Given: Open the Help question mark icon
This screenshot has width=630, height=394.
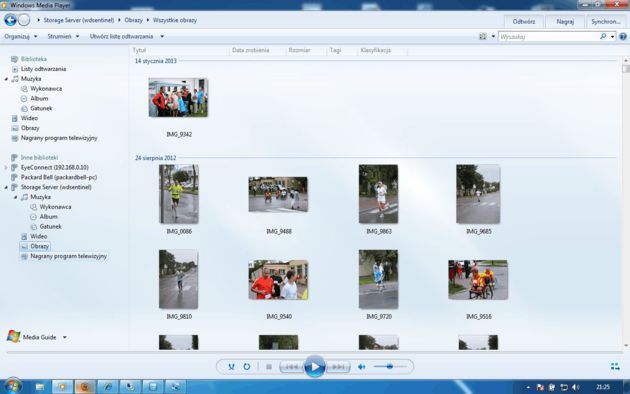Looking at the screenshot, I should coord(623,37).
